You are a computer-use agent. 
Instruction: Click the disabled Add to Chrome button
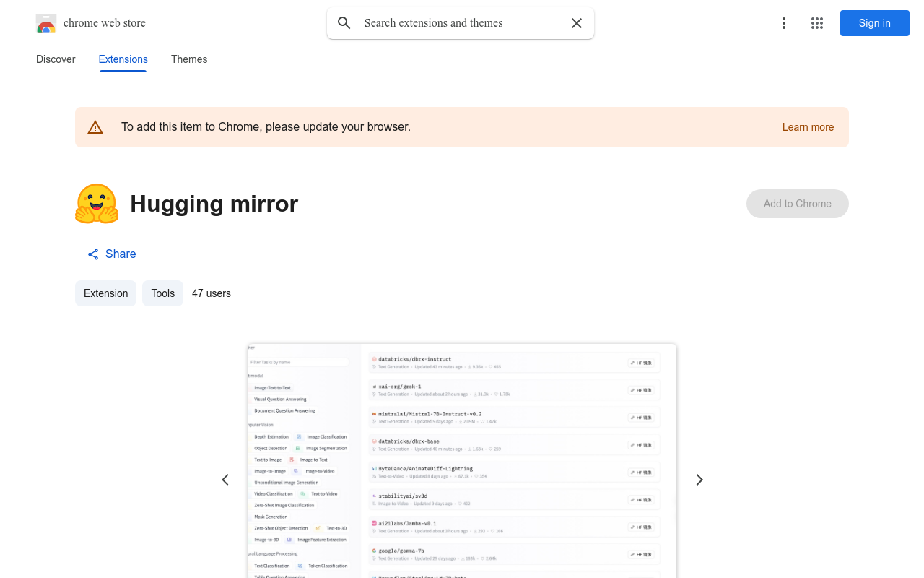(797, 204)
